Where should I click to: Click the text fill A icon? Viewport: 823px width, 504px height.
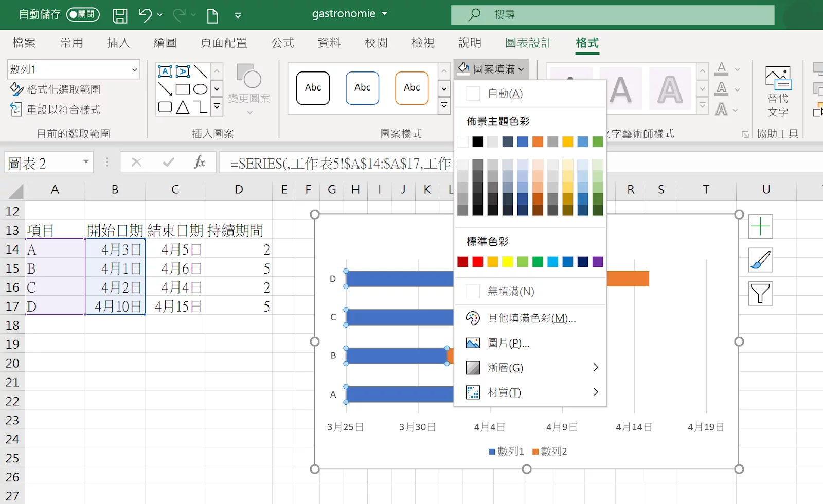pyautogui.click(x=722, y=69)
